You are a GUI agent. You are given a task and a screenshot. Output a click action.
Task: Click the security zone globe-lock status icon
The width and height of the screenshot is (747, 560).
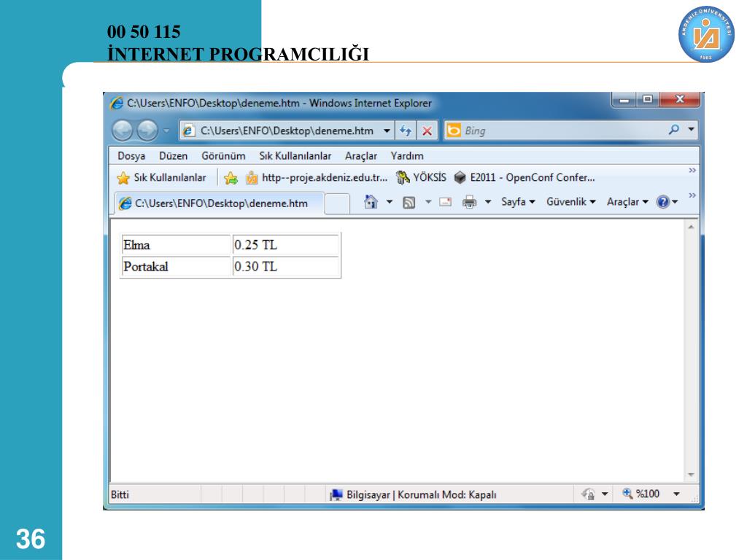(589, 494)
